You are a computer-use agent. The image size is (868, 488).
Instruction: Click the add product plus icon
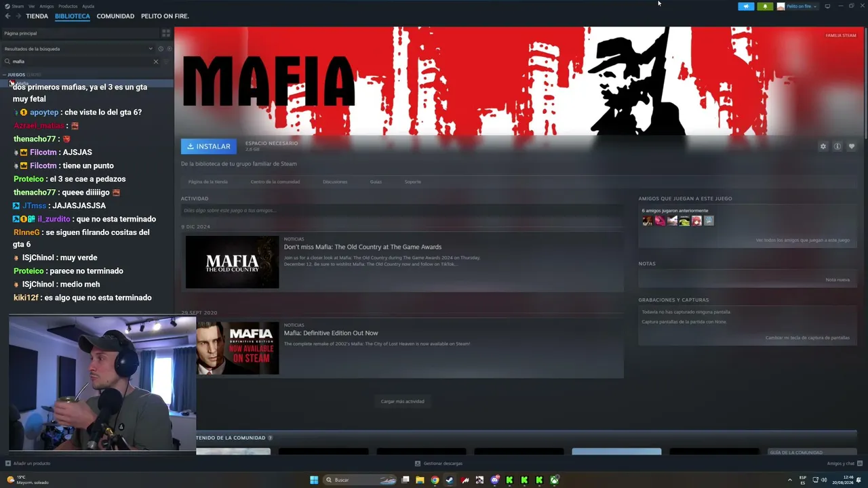point(8,464)
